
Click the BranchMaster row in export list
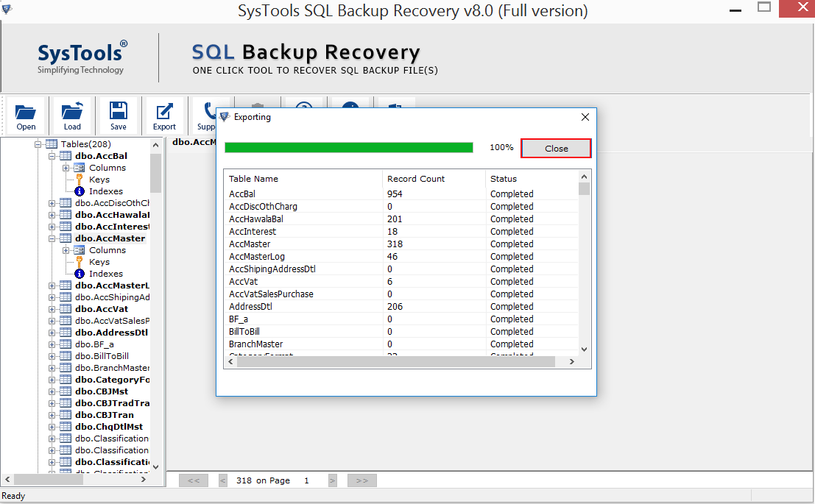[x=401, y=344]
